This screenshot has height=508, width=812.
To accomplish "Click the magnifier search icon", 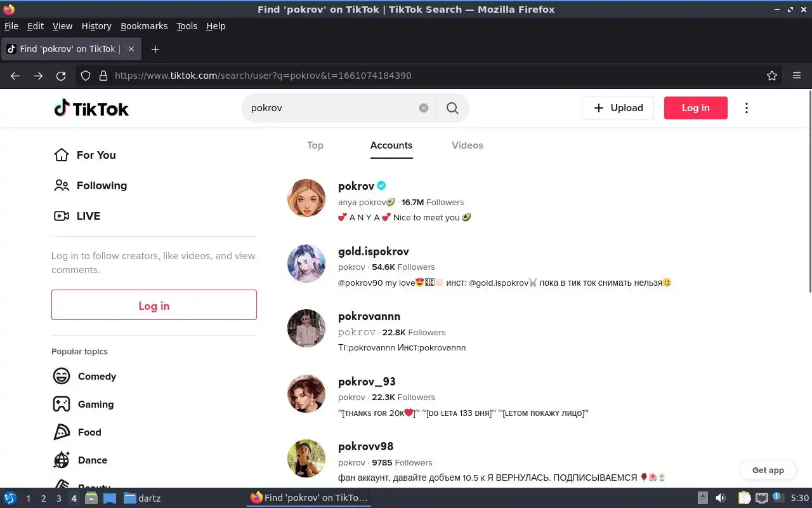I will [452, 108].
